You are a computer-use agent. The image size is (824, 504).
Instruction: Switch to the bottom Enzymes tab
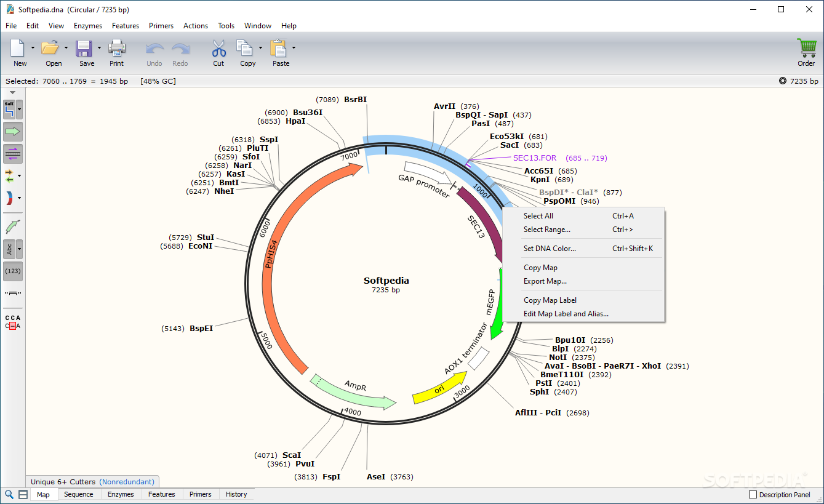pyautogui.click(x=121, y=495)
